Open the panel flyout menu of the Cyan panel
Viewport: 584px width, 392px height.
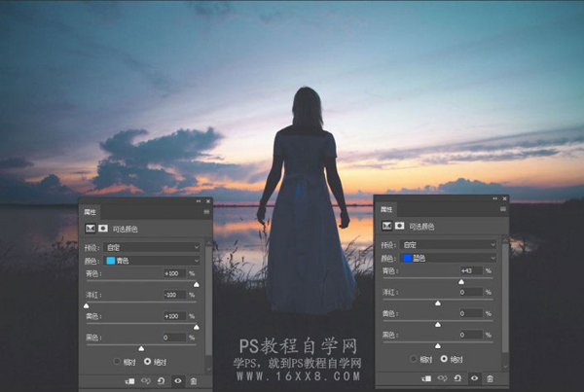pyautogui.click(x=206, y=212)
